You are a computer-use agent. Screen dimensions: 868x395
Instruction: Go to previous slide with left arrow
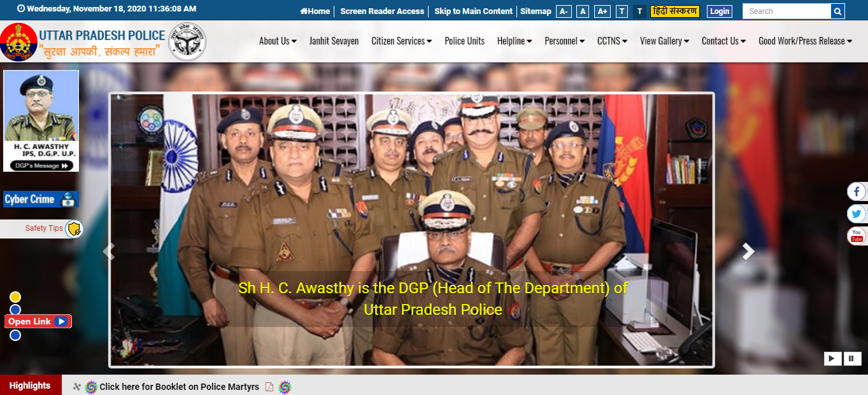pyautogui.click(x=109, y=252)
